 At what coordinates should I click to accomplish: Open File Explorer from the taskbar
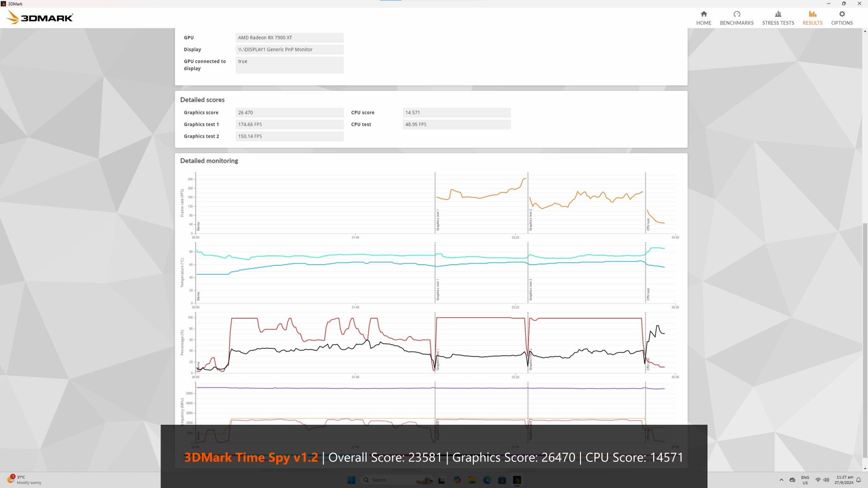click(472, 480)
